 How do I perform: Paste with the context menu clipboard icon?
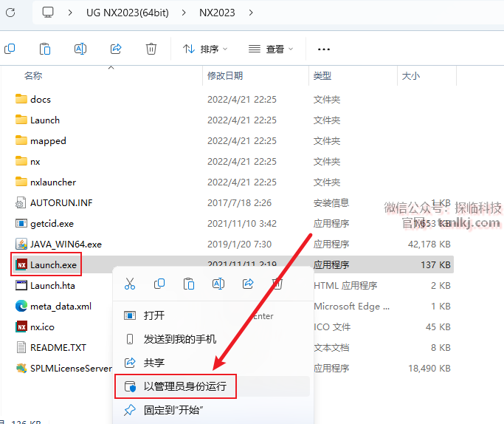[x=189, y=284]
